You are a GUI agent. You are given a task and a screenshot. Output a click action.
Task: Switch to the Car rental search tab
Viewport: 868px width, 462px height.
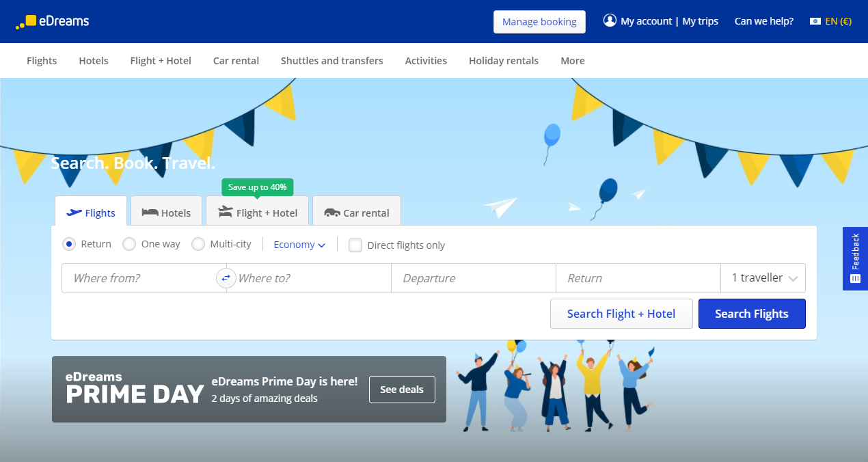tap(356, 211)
